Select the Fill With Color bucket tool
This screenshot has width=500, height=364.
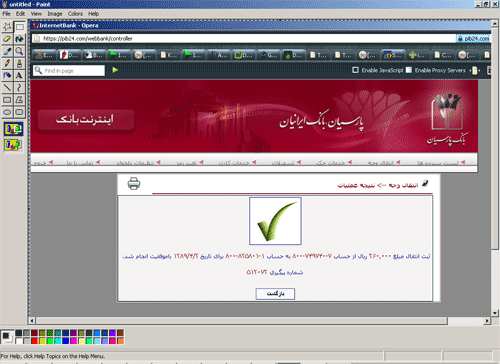pyautogui.click(x=19, y=39)
